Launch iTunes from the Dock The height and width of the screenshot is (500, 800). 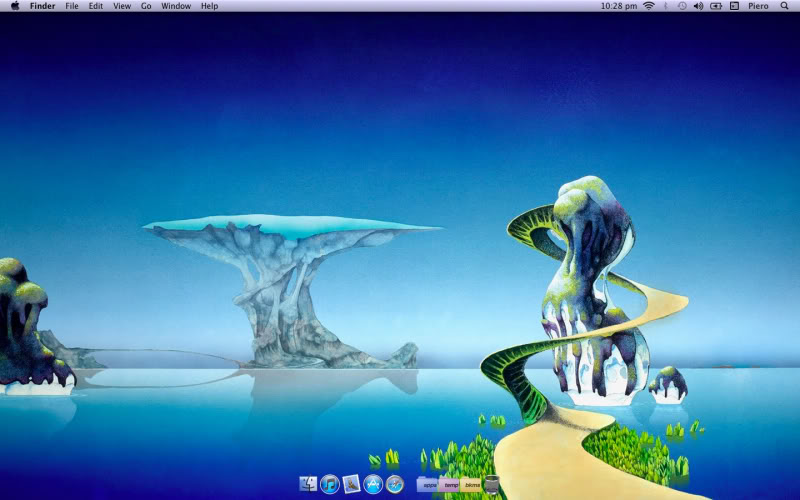click(x=330, y=484)
